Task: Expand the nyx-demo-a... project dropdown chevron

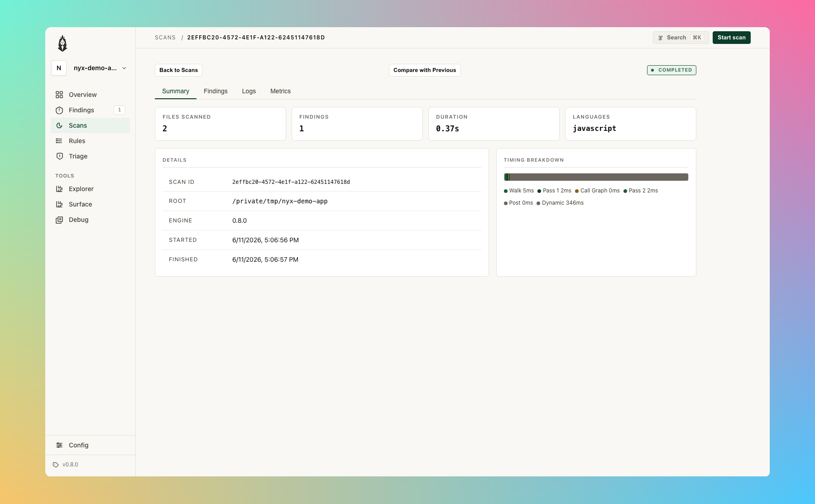Action: tap(124, 68)
